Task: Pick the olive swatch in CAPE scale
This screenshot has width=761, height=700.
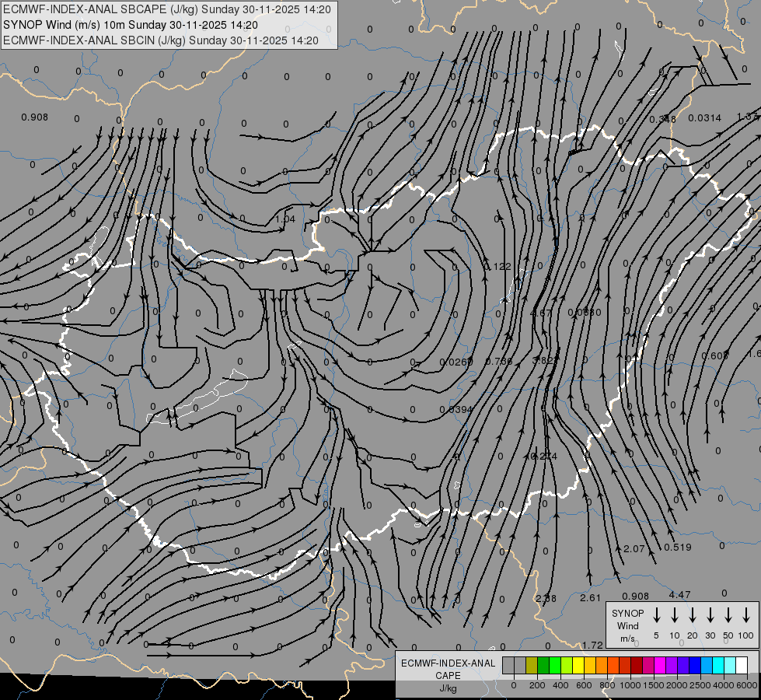Action: [532, 665]
